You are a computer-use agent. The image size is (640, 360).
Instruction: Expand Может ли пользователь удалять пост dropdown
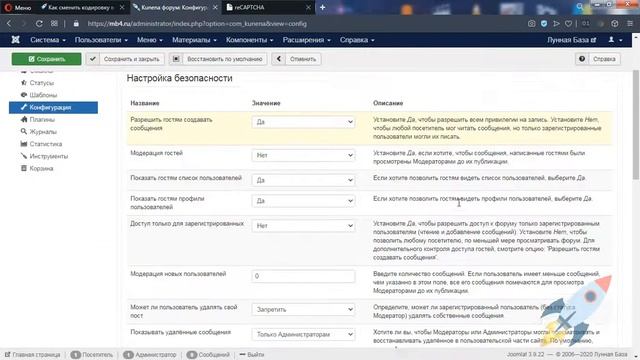pyautogui.click(x=303, y=310)
